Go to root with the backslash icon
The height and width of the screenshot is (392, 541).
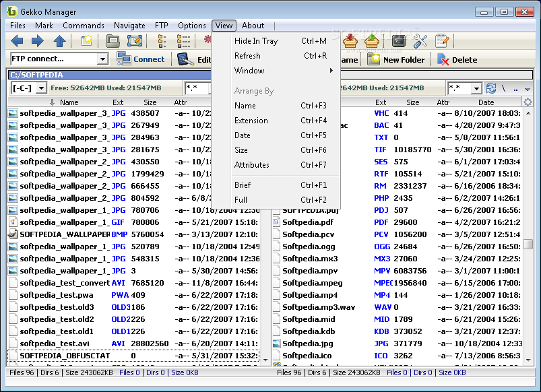[x=504, y=88]
